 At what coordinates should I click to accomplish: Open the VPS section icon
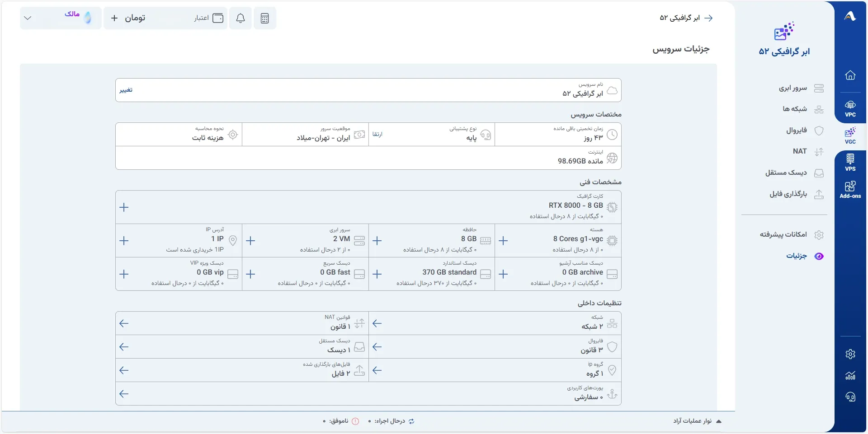point(850,163)
